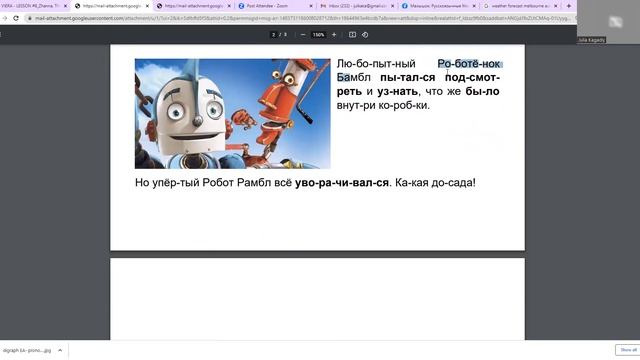Close the Facebook tab
This screenshot has height=360, width=640.
click(474, 6)
